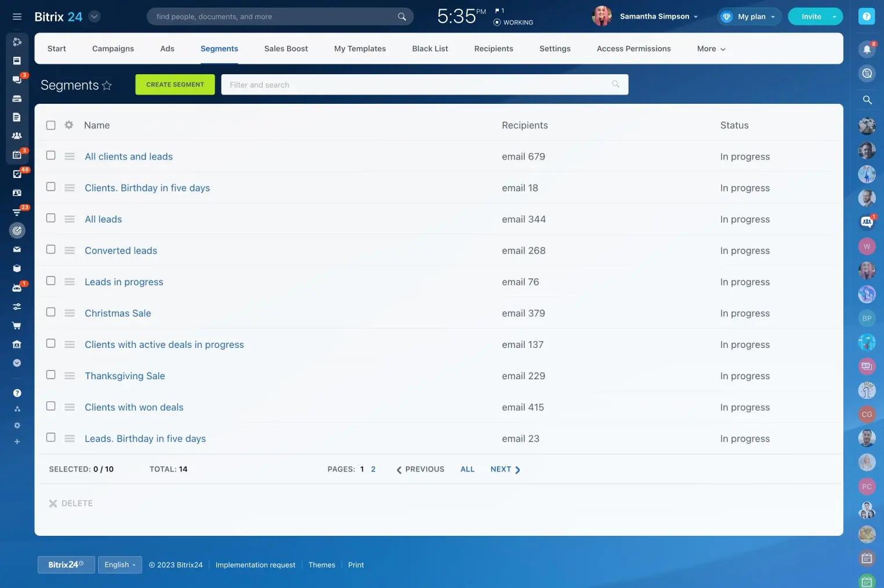
Task: Check the All leads row checkbox
Action: [x=51, y=219]
